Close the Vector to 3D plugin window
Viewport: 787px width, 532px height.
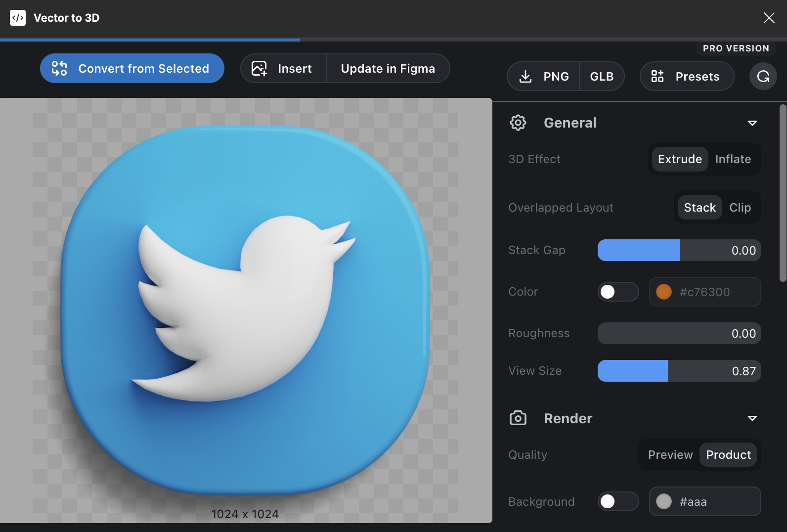[x=769, y=18]
